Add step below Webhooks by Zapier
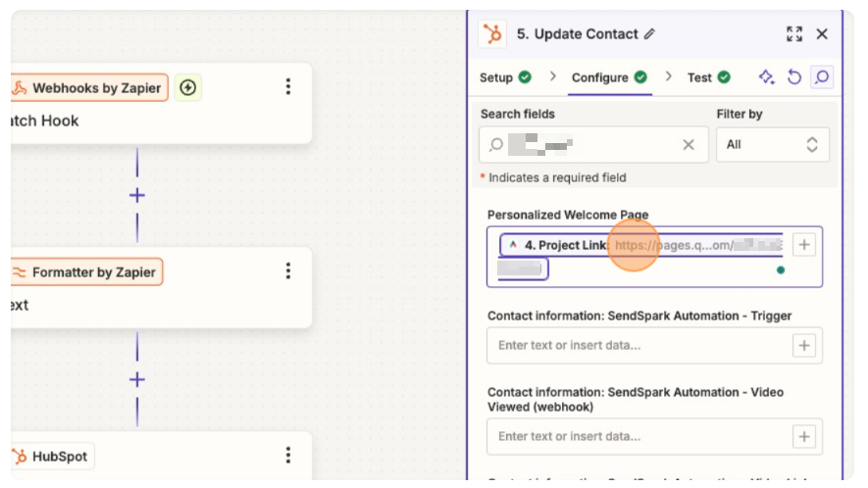 [137, 195]
